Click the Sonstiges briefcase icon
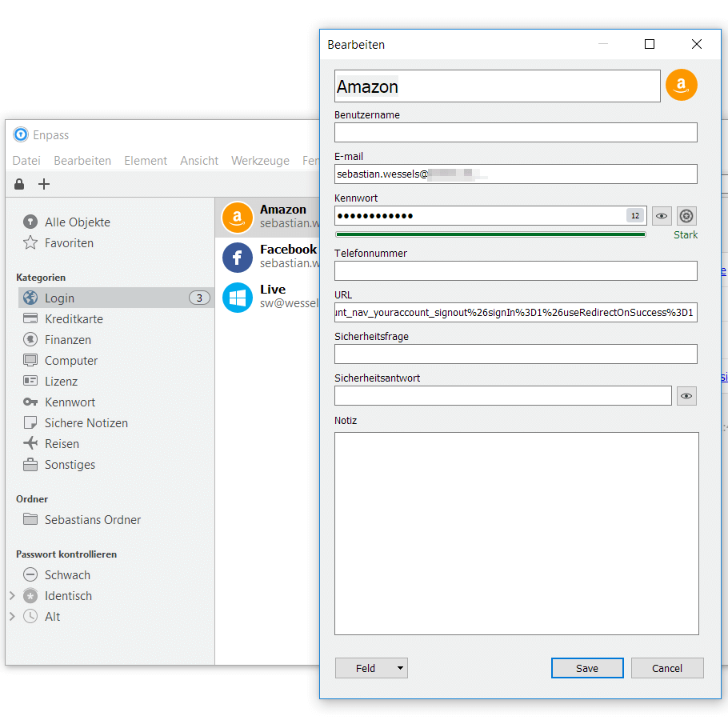The width and height of the screenshot is (728, 728). (x=30, y=464)
